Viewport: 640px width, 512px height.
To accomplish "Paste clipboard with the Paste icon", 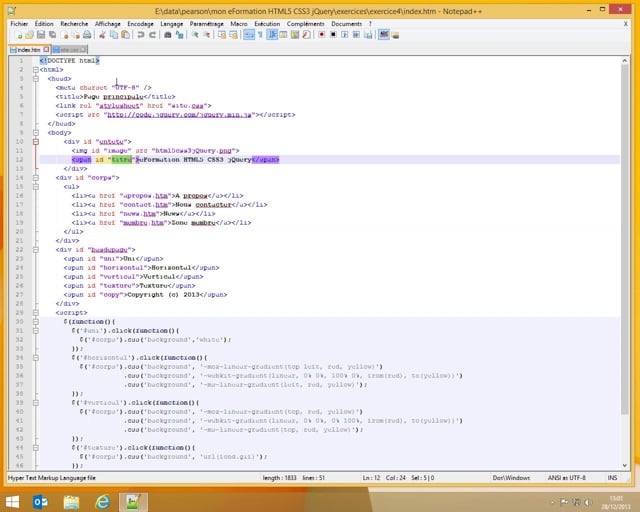I will pos(125,35).
